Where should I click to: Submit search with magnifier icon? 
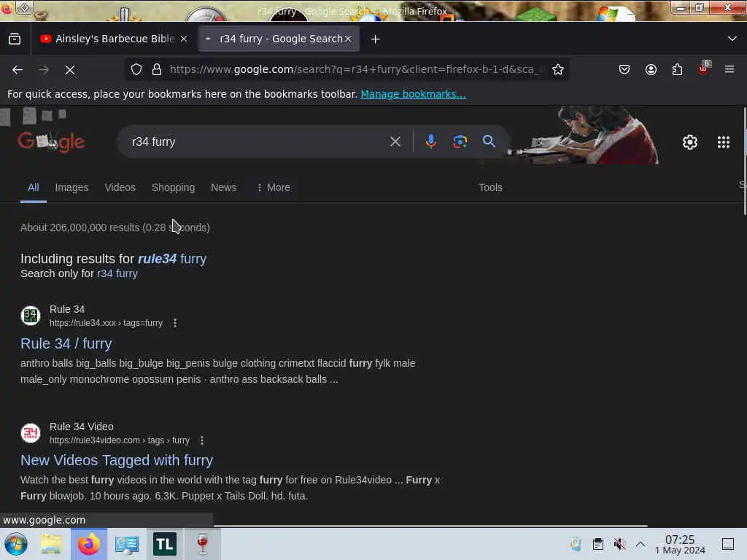[489, 141]
